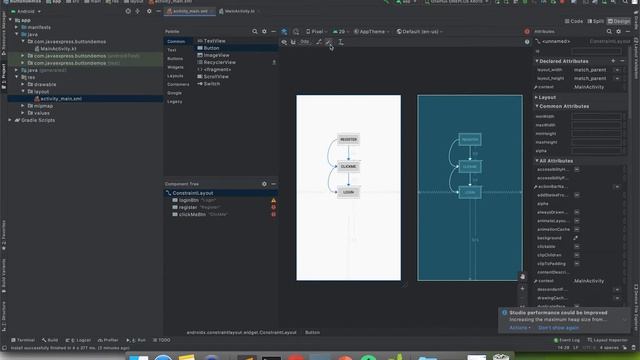Open Attributes panel settings gear

618,31
